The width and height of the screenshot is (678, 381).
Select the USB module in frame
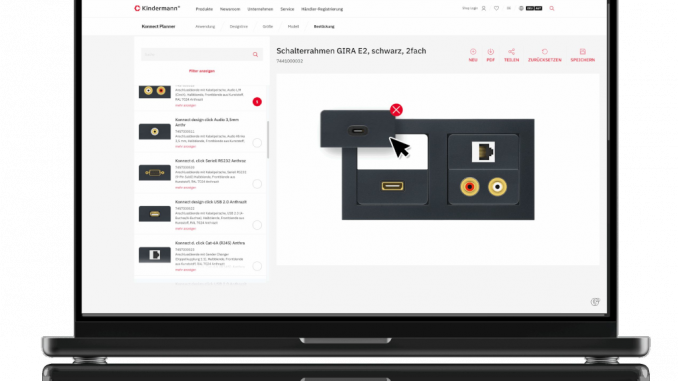[392, 186]
